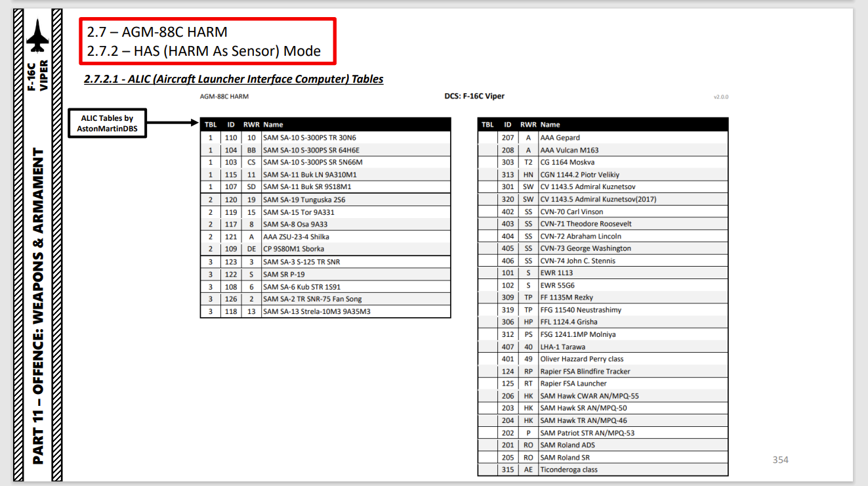
Task: Select 'SAM SA-3 S-125 TR SNR' row
Action: point(325,262)
